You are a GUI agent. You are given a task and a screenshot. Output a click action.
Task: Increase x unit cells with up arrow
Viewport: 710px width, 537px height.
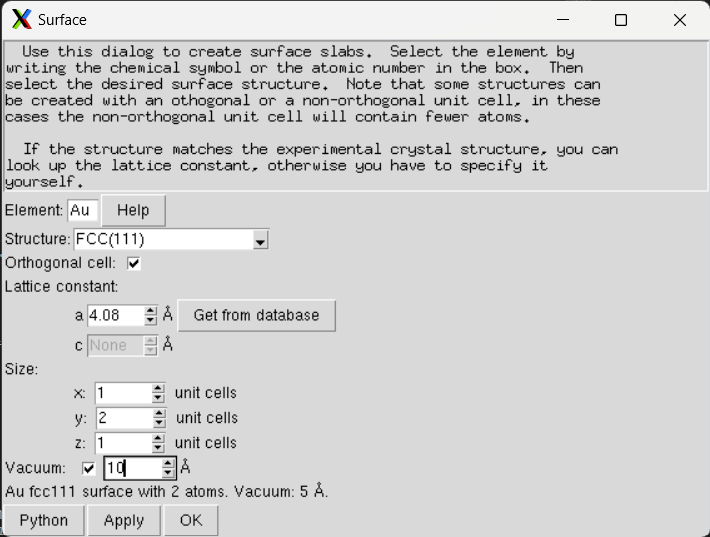coord(158,388)
